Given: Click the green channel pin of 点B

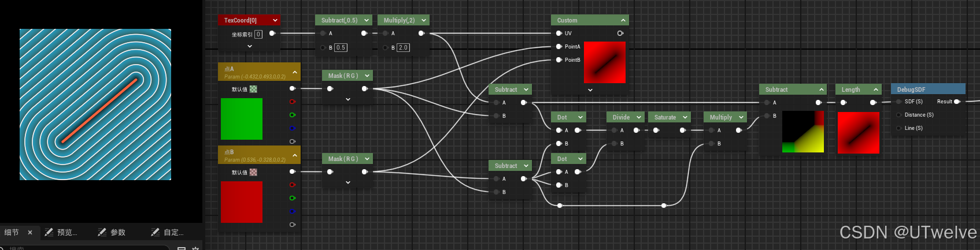Looking at the screenshot, I should [x=292, y=198].
